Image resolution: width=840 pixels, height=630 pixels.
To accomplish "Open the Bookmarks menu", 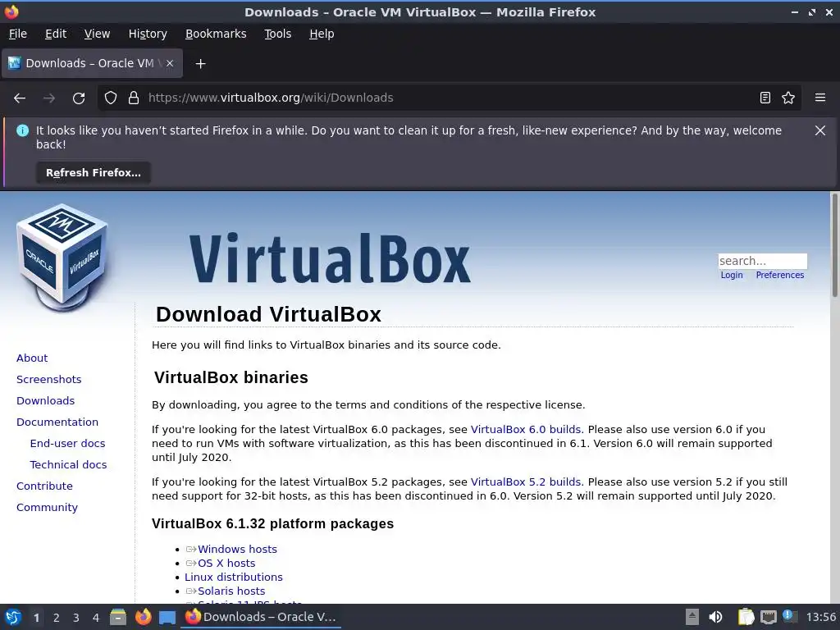I will point(216,34).
